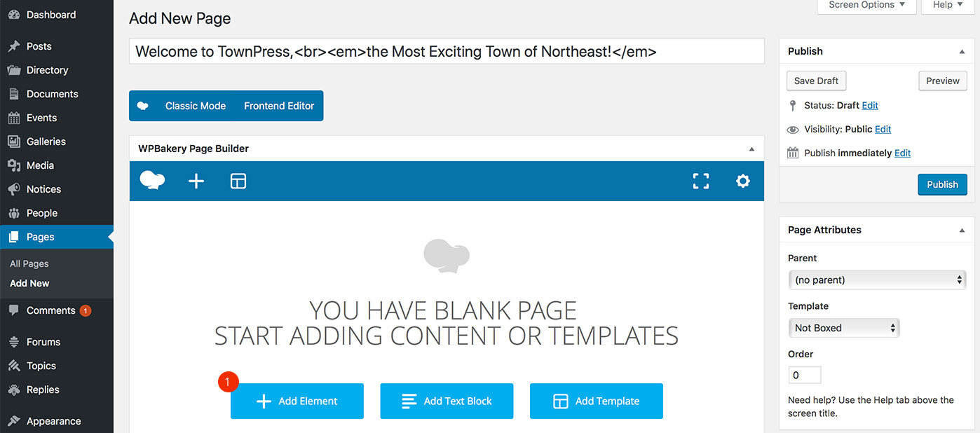Open the Parent page dropdown

(877, 280)
